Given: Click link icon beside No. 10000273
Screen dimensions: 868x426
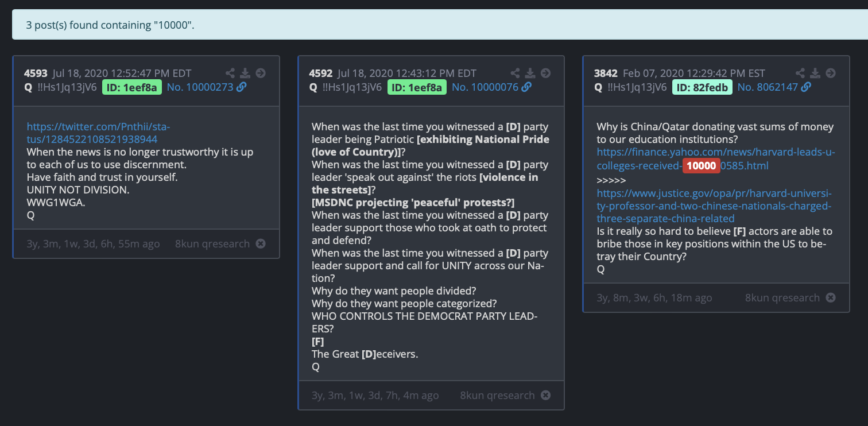Looking at the screenshot, I should tap(242, 87).
